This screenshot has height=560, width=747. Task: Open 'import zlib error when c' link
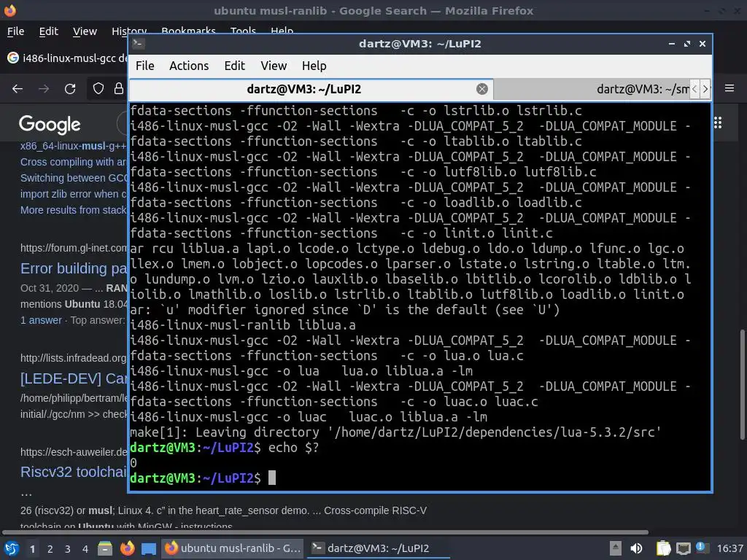[74, 194]
